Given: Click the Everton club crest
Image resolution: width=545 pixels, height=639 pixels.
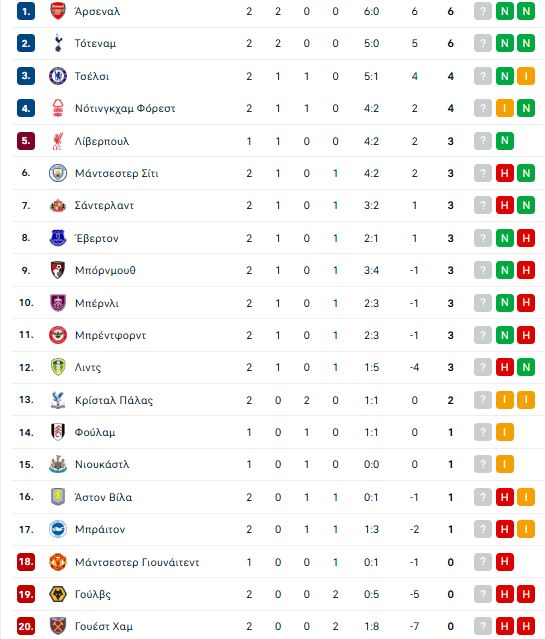Looking at the screenshot, I should (58, 238).
